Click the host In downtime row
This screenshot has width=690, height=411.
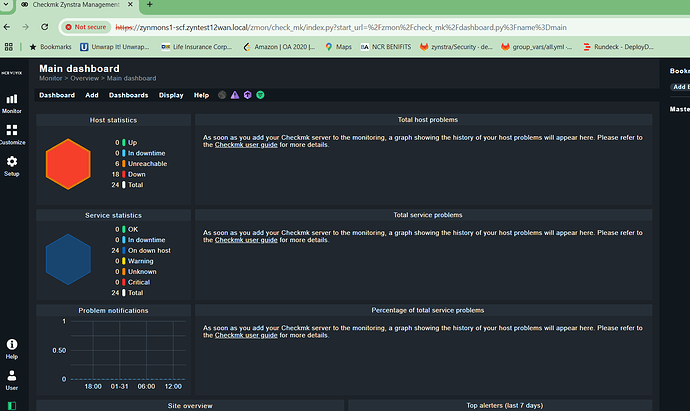[x=140, y=153]
